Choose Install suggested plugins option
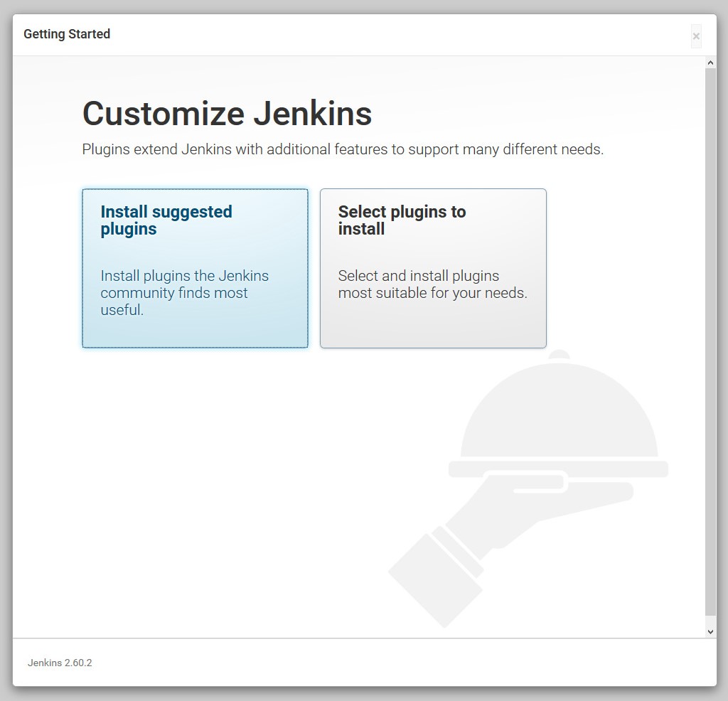The width and height of the screenshot is (728, 701). pyautogui.click(x=195, y=268)
